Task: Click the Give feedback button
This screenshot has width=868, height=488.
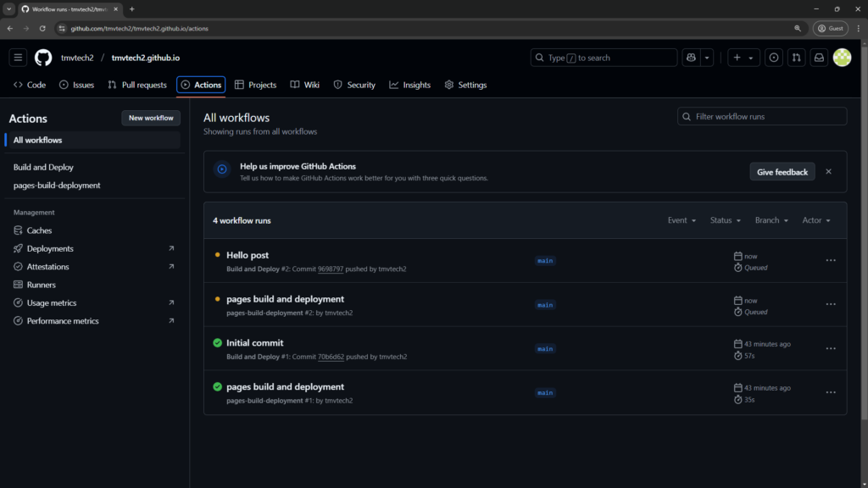Action: 782,172
